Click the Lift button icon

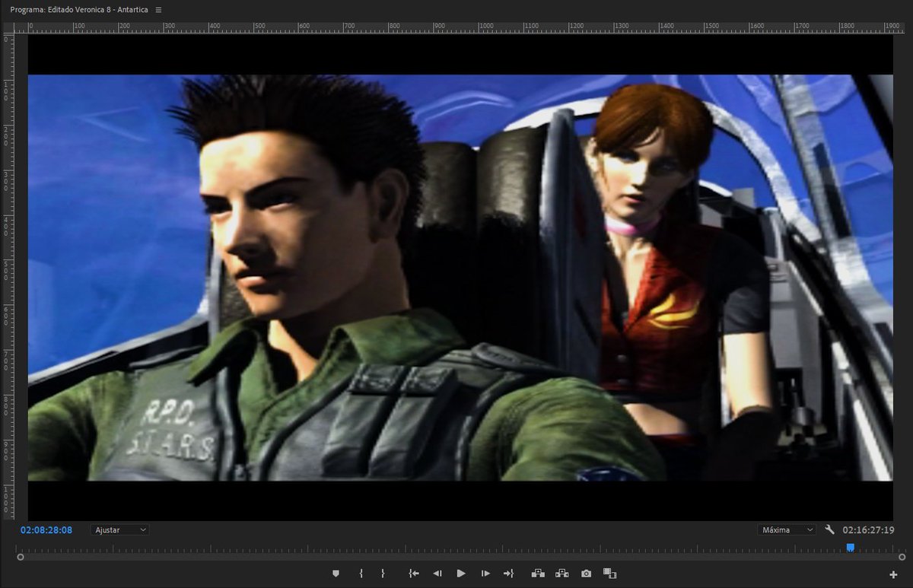coord(538,574)
